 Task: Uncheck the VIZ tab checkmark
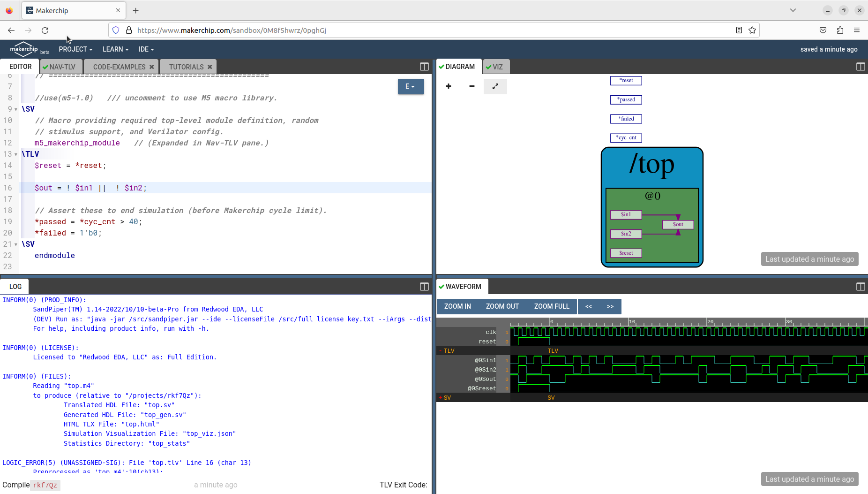pos(489,67)
